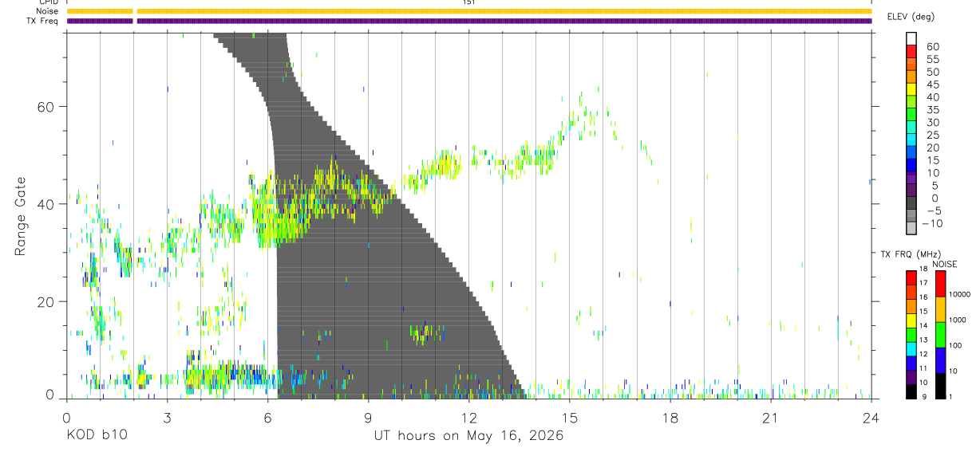The image size is (980, 452).
Task: Click the '12' tick on UT hours axis
Action: [x=469, y=417]
